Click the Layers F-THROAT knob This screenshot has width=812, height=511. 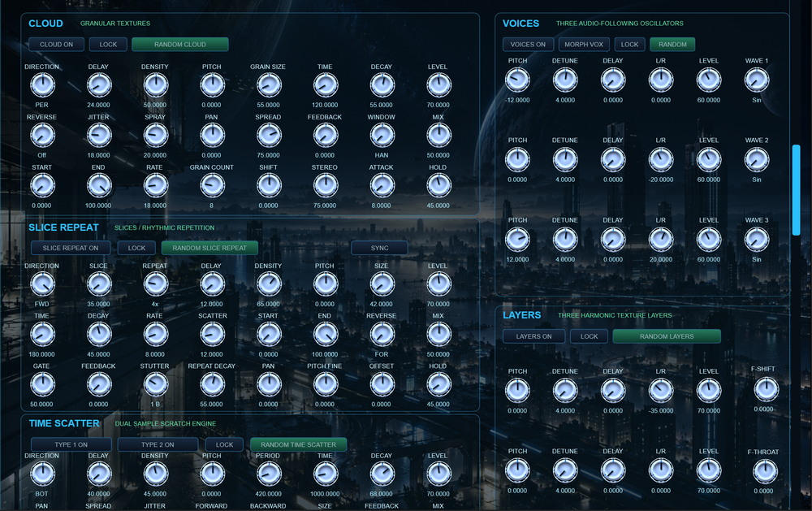(765, 472)
